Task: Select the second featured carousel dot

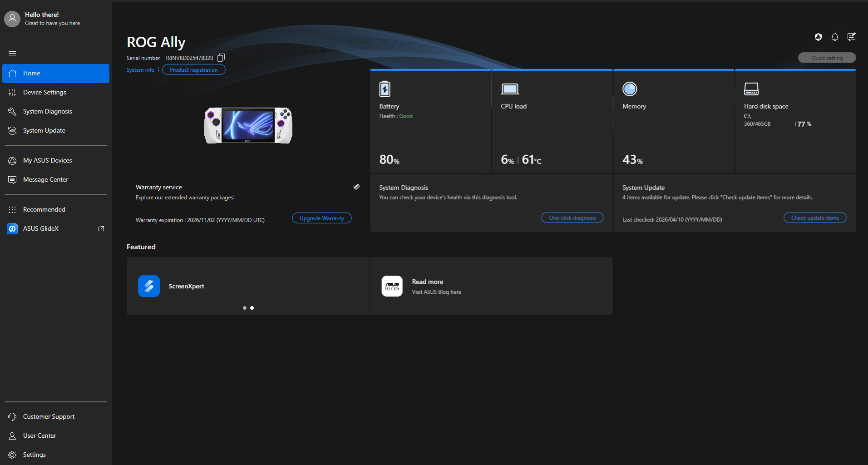Action: [252, 308]
